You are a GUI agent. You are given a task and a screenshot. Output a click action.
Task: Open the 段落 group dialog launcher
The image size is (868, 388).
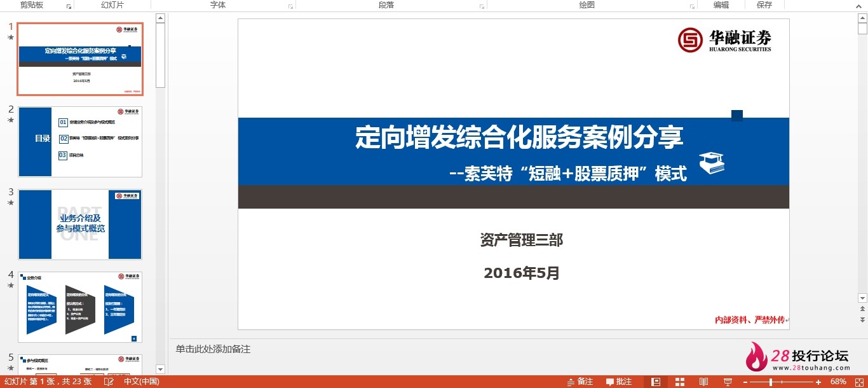click(482, 6)
